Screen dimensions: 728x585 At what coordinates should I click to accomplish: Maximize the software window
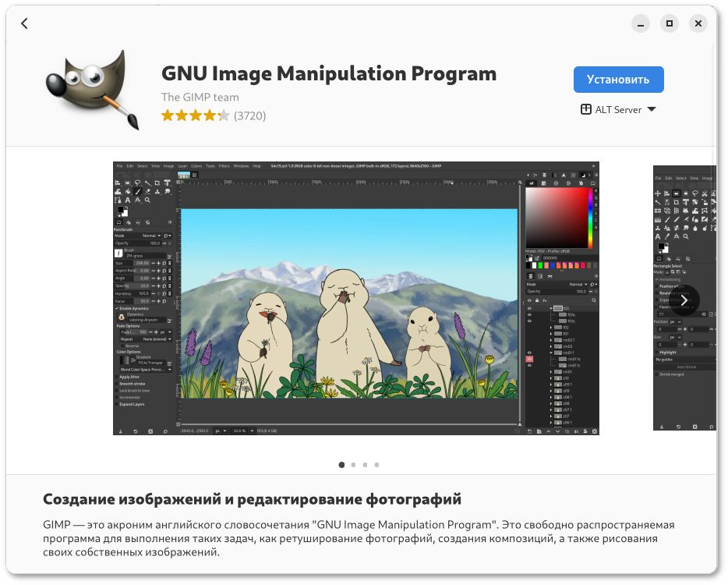pyautogui.click(x=668, y=23)
